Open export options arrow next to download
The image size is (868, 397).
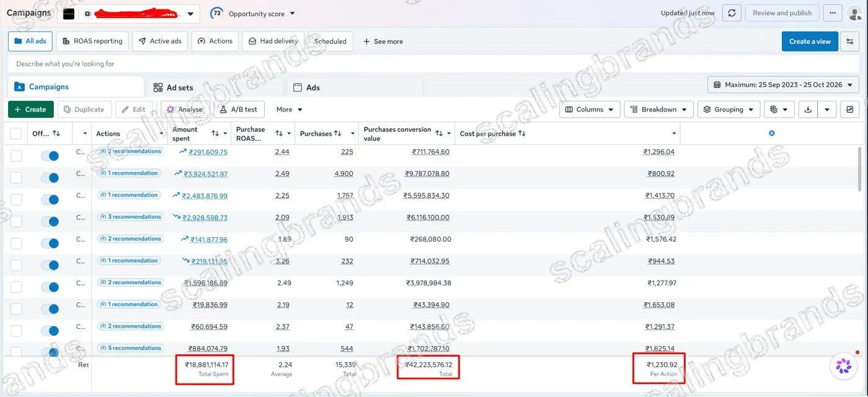pos(826,110)
